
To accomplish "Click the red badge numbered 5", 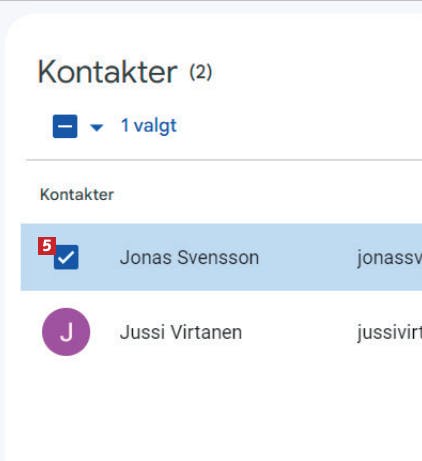I will point(47,246).
